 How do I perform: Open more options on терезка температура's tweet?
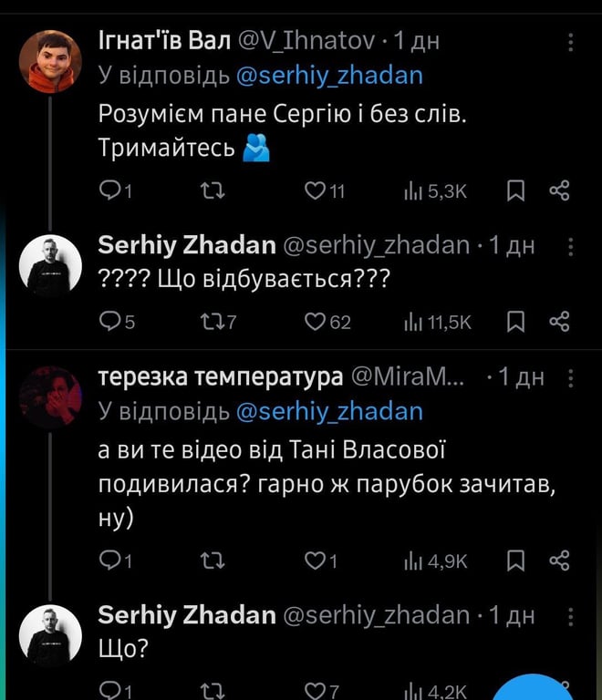[x=571, y=378]
